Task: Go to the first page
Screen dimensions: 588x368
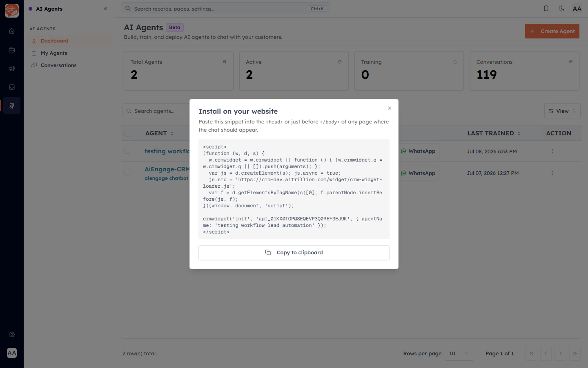Action: pos(531,353)
